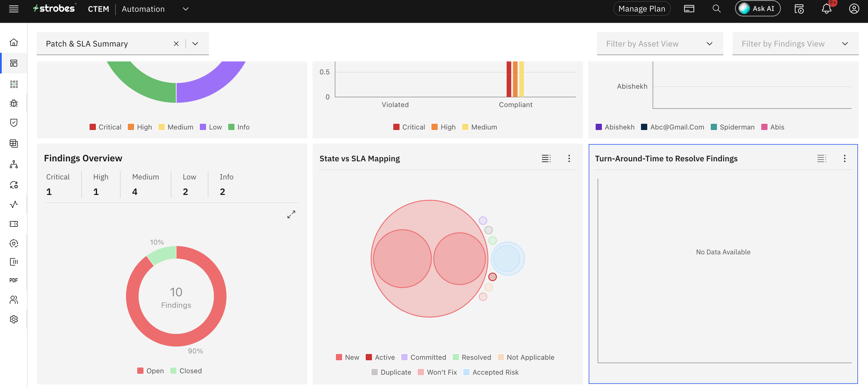Open the search magnifier icon
The image size is (868, 387).
point(716,9)
